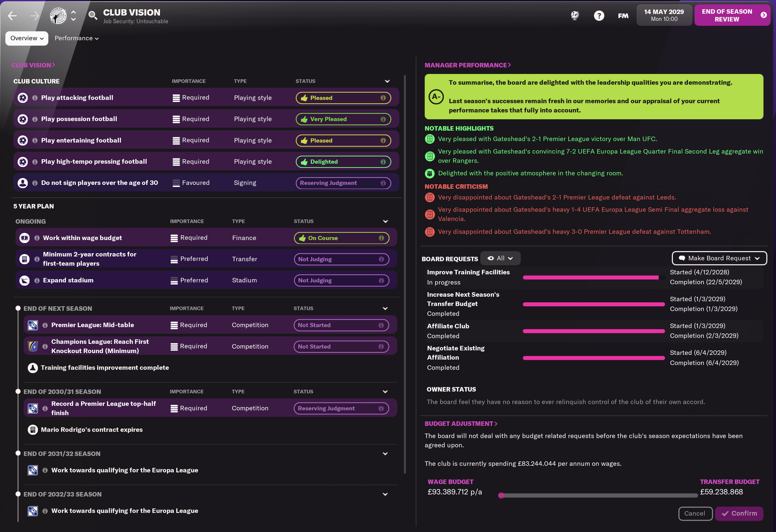Open the search magnifier
This screenshot has width=776, height=532.
93,15
